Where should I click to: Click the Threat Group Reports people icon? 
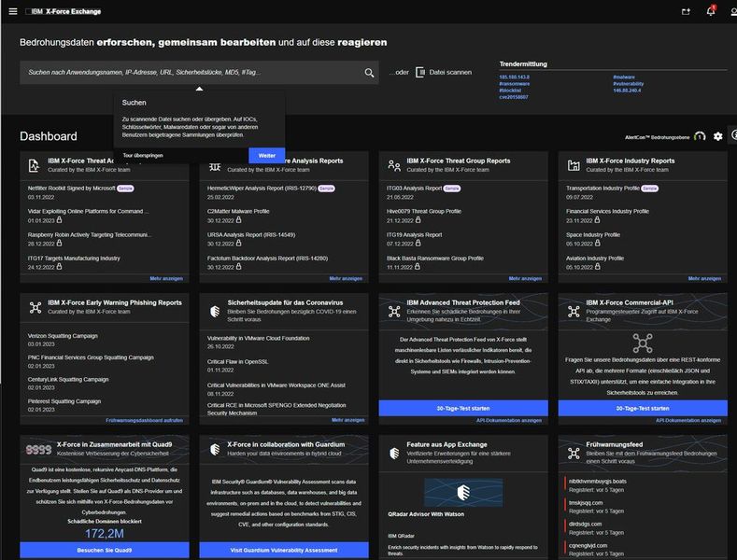pyautogui.click(x=394, y=165)
